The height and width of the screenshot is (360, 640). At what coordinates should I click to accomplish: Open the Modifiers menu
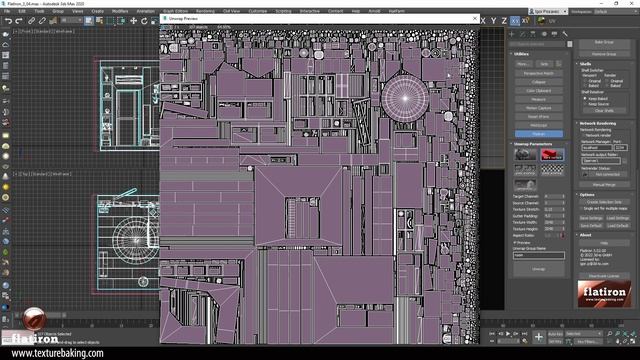coord(120,11)
